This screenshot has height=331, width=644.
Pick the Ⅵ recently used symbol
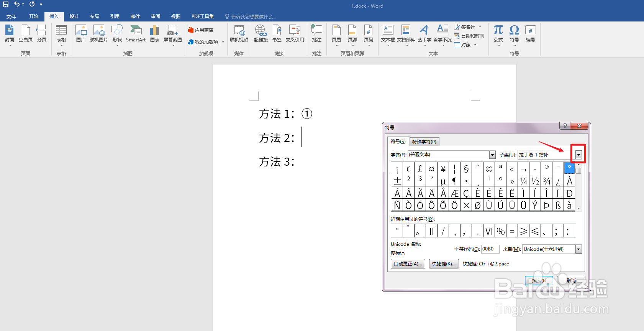(x=489, y=231)
